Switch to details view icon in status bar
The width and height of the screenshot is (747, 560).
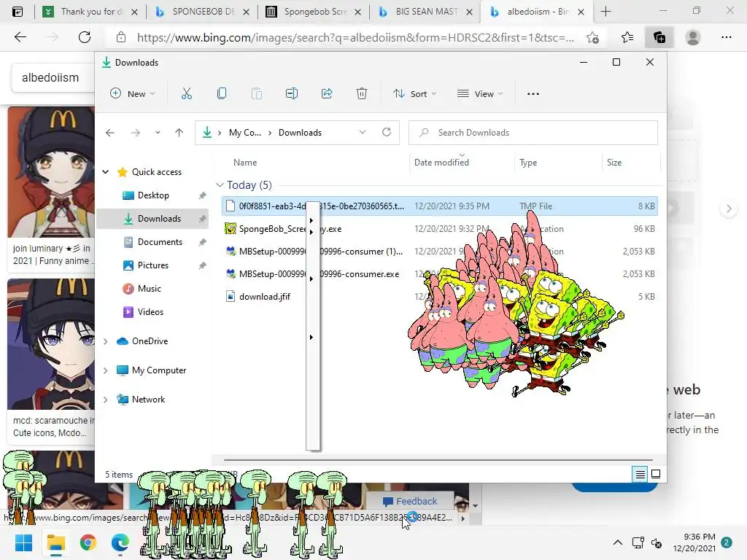pyautogui.click(x=640, y=474)
